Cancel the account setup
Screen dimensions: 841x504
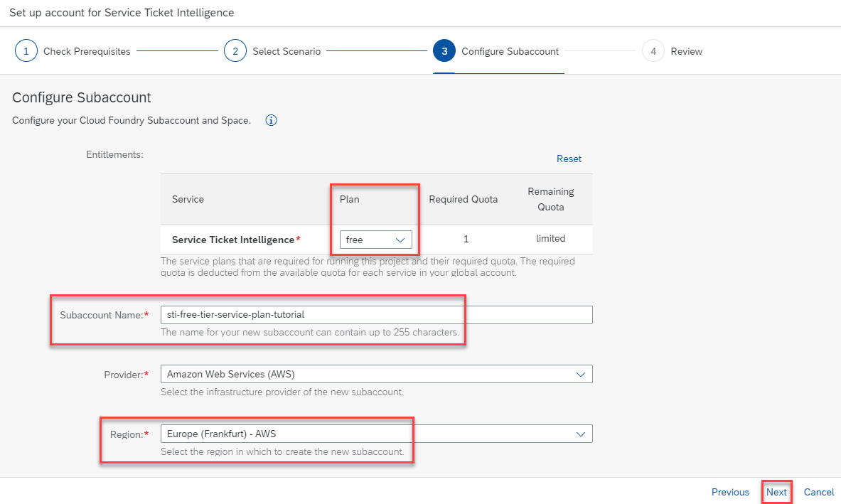(x=818, y=492)
